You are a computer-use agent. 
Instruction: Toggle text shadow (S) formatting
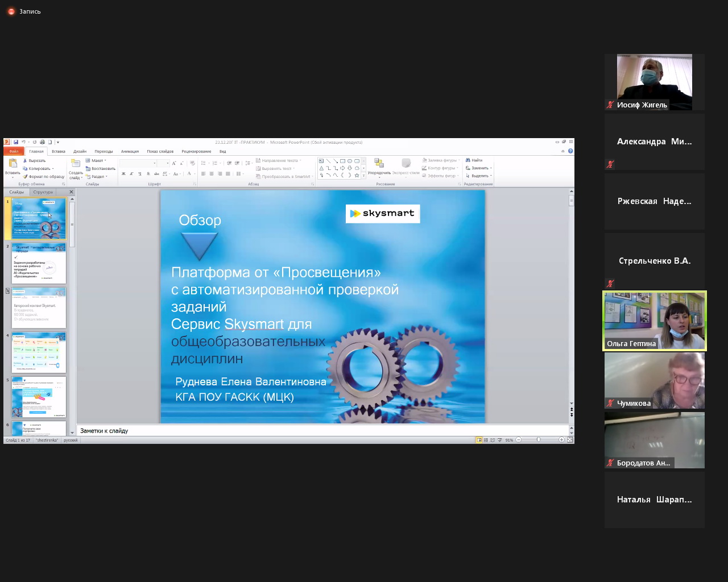[x=148, y=173]
